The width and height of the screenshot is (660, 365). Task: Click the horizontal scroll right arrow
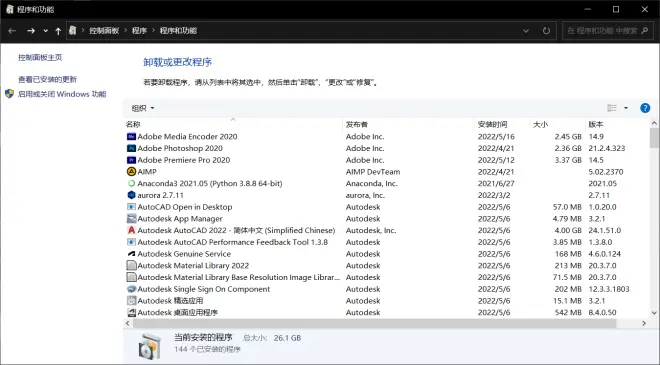pyautogui.click(x=644, y=323)
